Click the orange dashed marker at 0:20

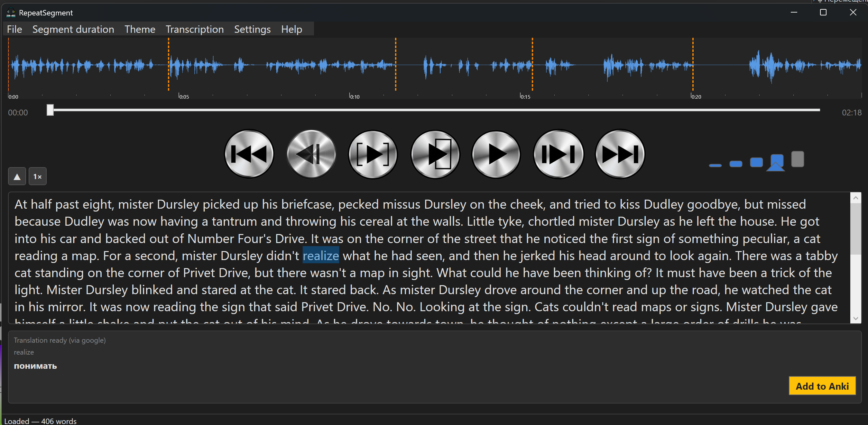pyautogui.click(x=693, y=64)
